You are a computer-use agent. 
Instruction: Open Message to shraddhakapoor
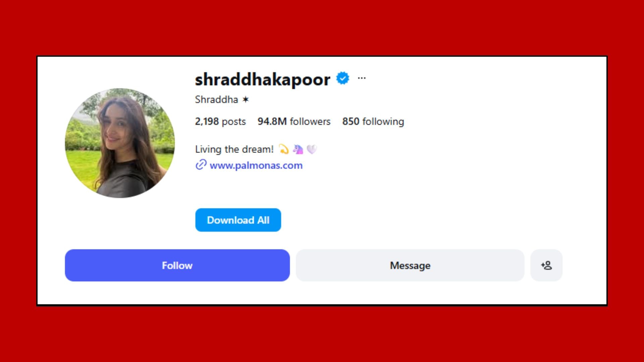(x=410, y=265)
